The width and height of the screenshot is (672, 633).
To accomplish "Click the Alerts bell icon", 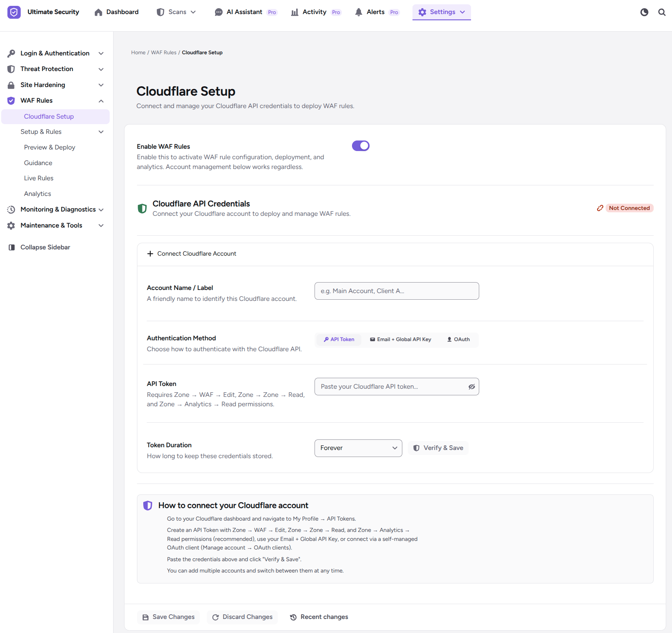I will 359,12.
